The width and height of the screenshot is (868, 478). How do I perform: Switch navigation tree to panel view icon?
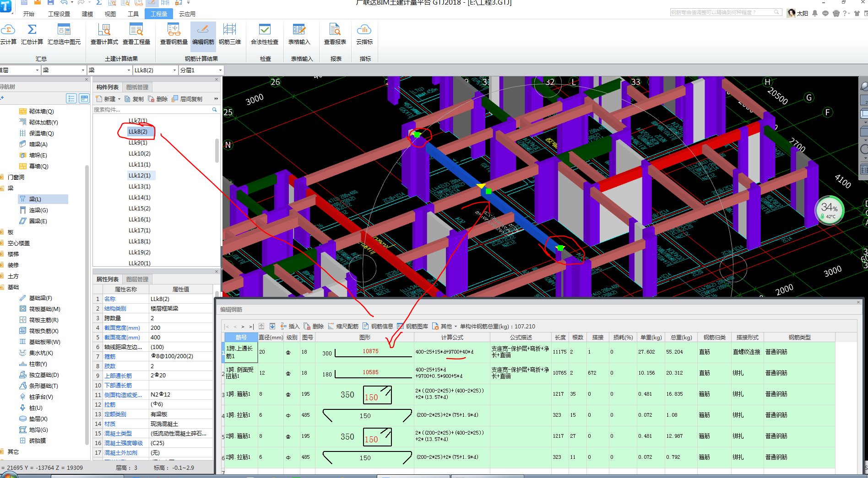click(84, 98)
